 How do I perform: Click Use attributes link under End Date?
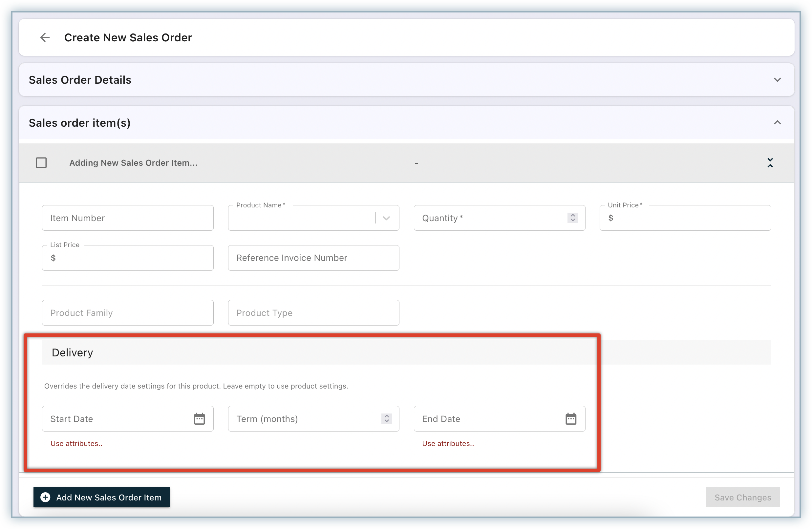click(x=448, y=443)
